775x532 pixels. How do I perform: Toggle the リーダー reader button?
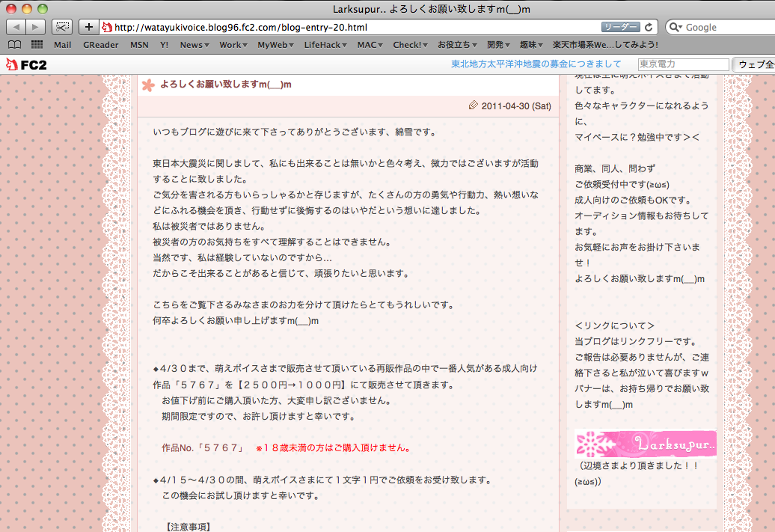coord(620,27)
